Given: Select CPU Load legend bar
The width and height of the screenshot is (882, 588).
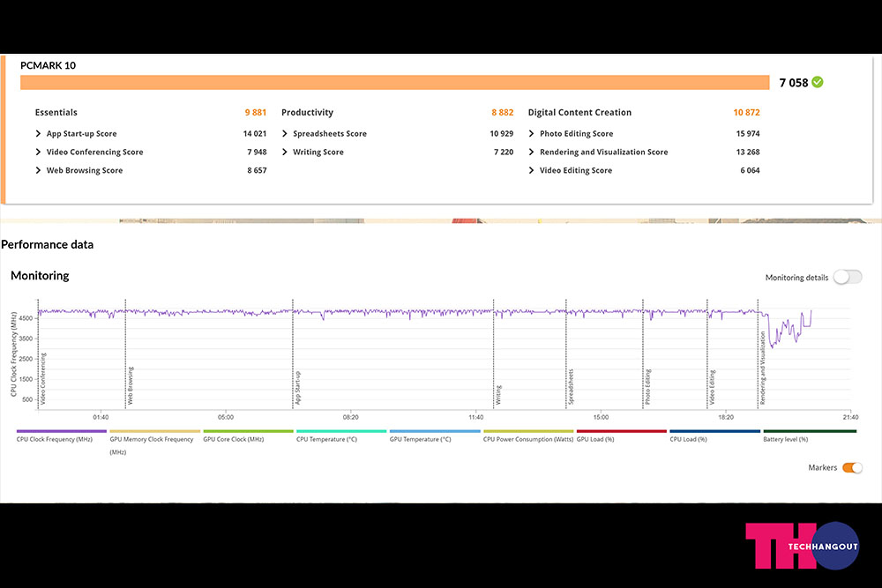Looking at the screenshot, I should point(715,431).
